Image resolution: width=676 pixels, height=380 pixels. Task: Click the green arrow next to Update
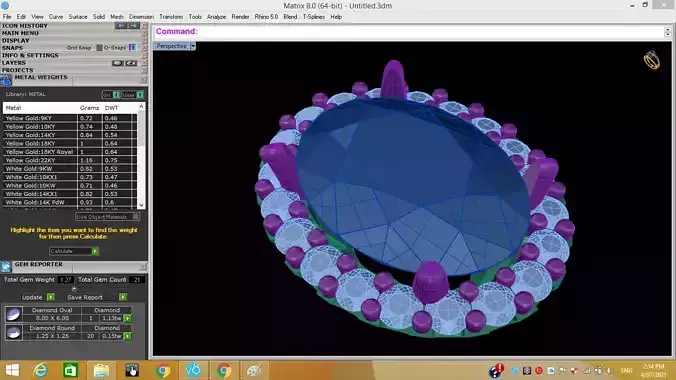pyautogui.click(x=51, y=297)
